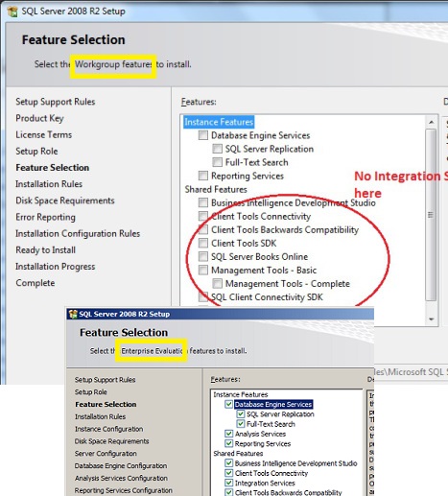The width and height of the screenshot is (448, 496).
Task: Click the scroll down arrow in the Workgroup features list
Action: 431,319
